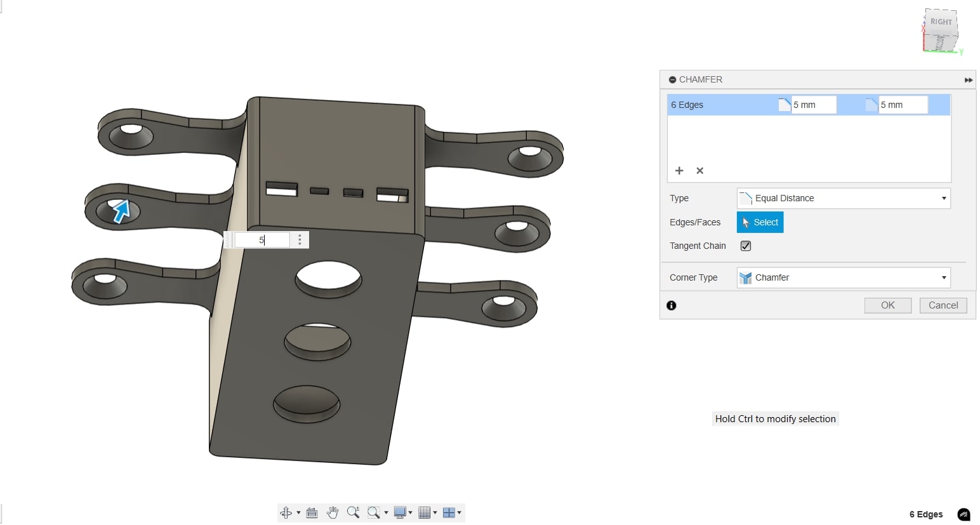Edit the second 5 mm distance field
Viewport: 980px width, 525px height.
903,105
